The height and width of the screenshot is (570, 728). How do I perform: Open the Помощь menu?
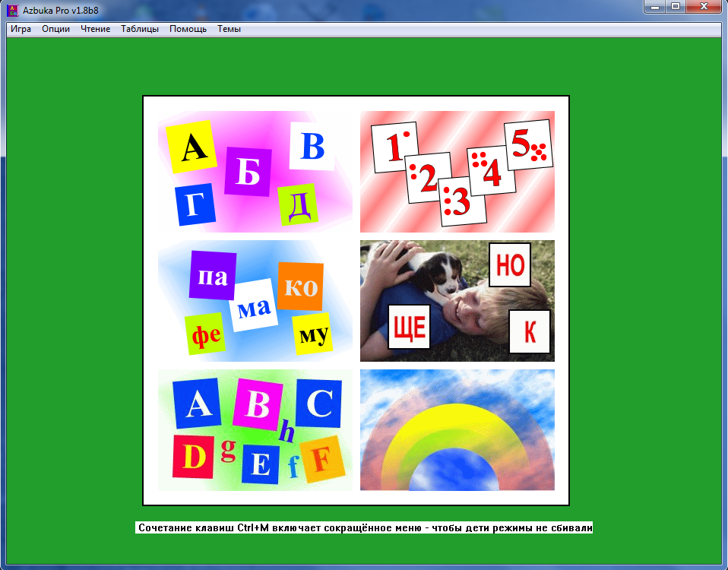click(188, 29)
